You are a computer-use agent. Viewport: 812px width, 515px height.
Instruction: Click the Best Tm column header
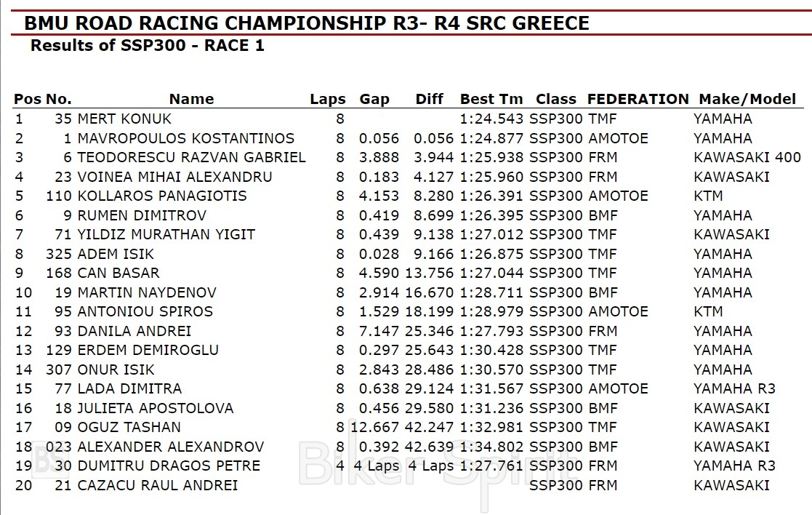pos(491,100)
